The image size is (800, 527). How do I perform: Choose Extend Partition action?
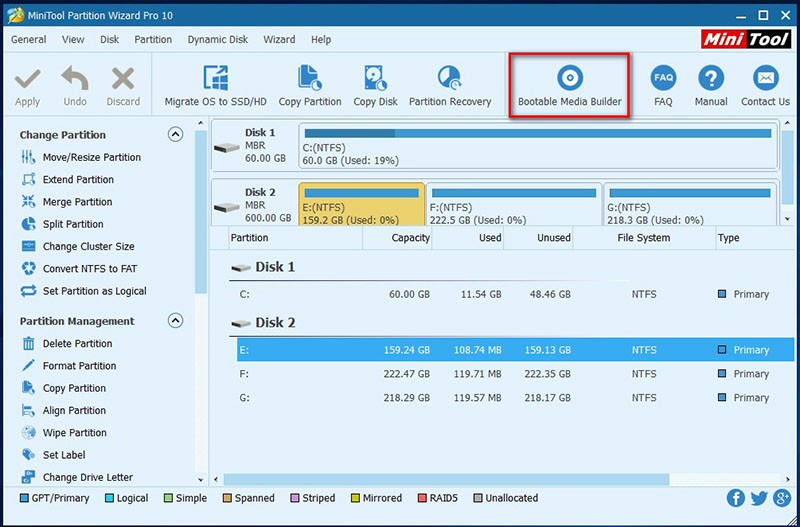tap(67, 180)
